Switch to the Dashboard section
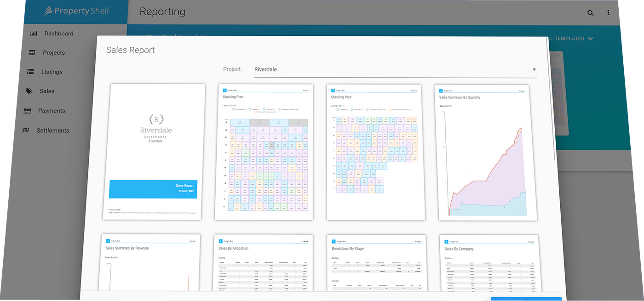644x301 pixels. (x=58, y=33)
